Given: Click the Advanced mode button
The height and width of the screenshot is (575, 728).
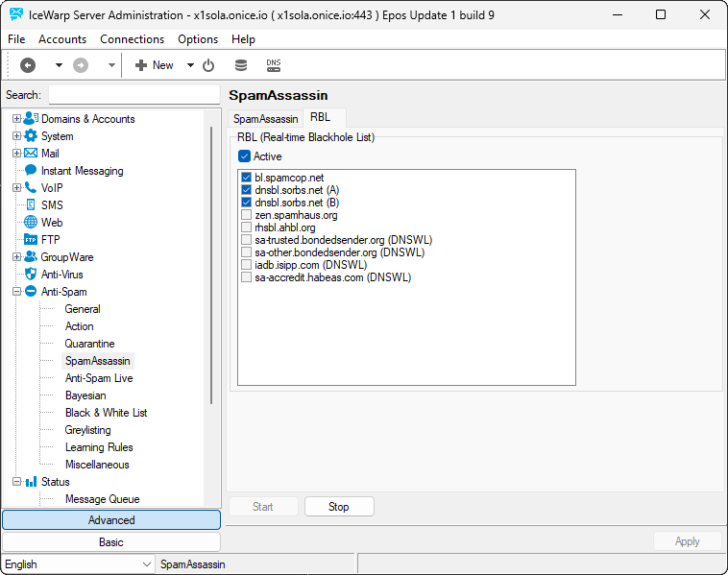Looking at the screenshot, I should click(111, 520).
